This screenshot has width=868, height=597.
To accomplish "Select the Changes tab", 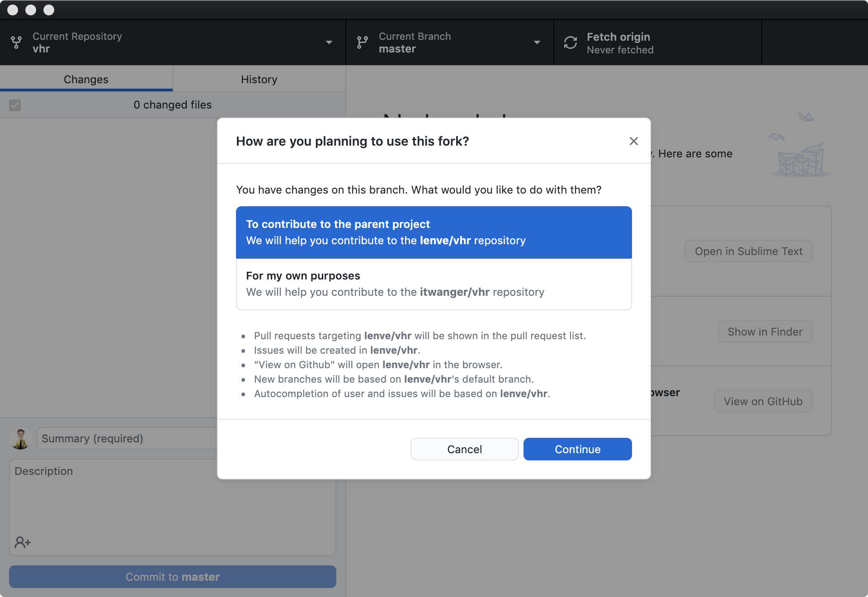I will (x=86, y=79).
